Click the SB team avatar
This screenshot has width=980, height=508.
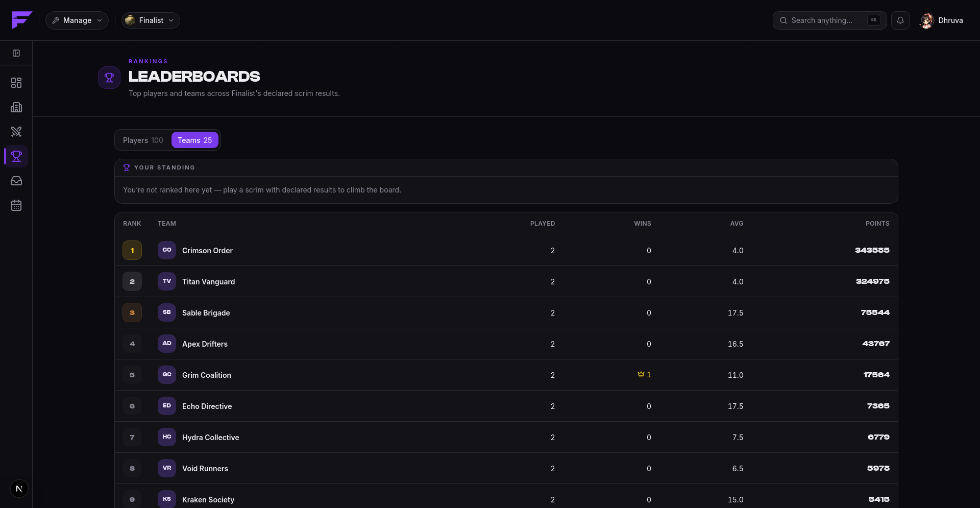[x=167, y=312]
